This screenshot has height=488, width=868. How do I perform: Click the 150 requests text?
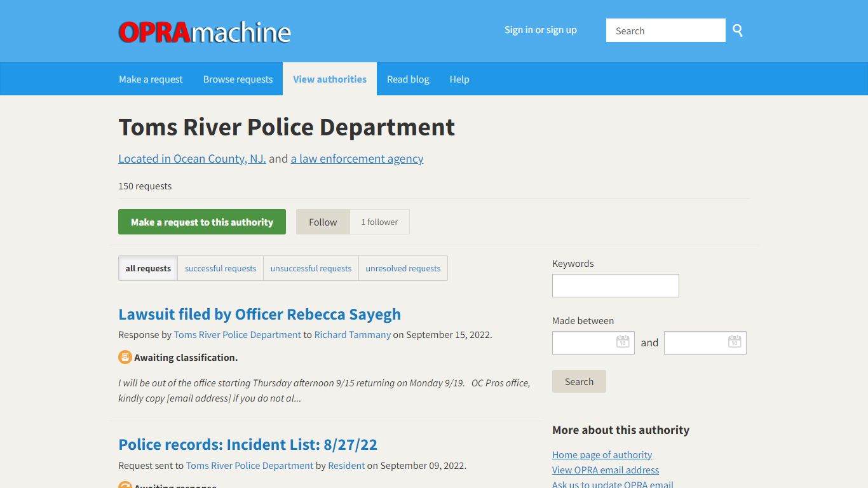pyautogui.click(x=145, y=186)
